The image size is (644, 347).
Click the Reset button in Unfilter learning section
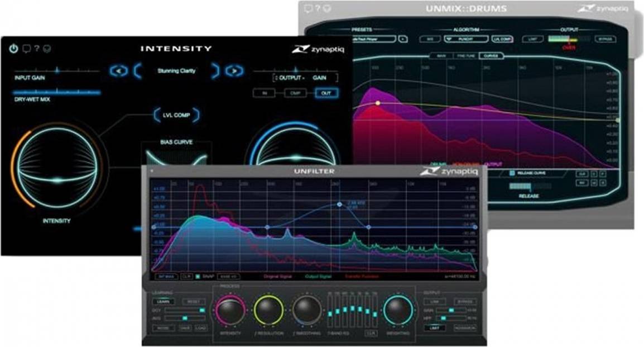click(194, 301)
